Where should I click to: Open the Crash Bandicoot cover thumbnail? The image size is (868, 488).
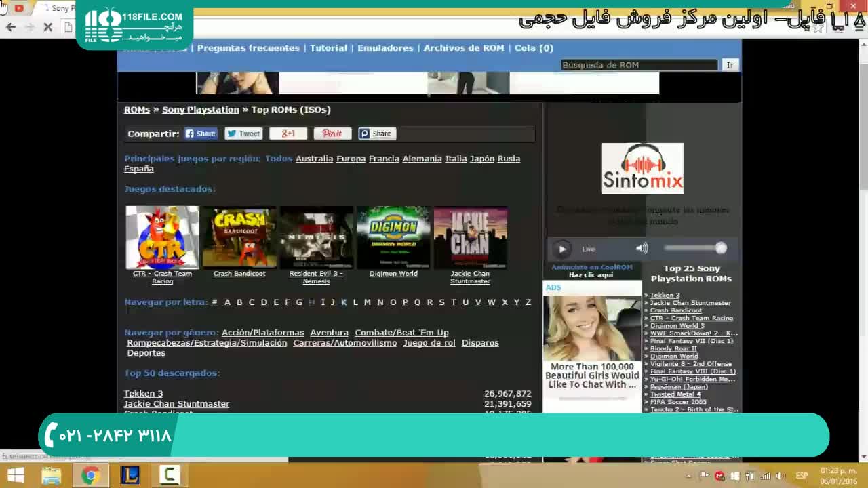pyautogui.click(x=239, y=237)
